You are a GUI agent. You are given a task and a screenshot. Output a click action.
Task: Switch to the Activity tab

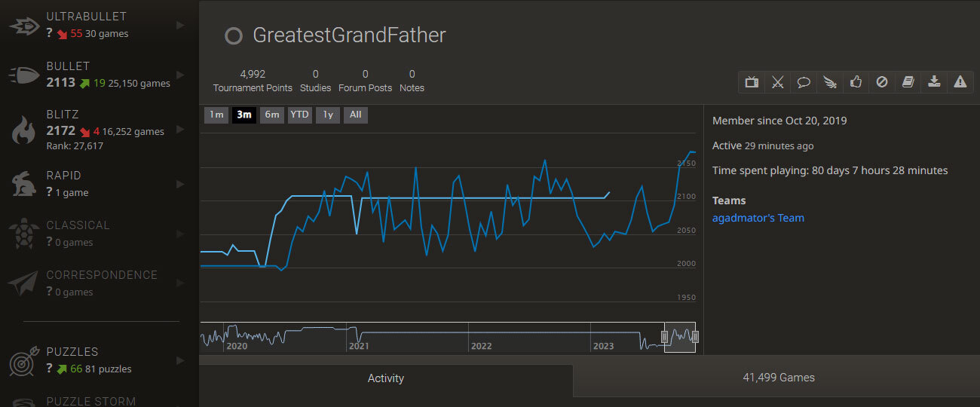click(x=386, y=378)
